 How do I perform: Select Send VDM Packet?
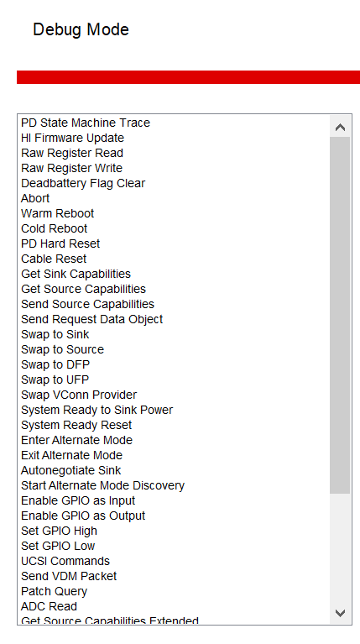[x=69, y=576]
